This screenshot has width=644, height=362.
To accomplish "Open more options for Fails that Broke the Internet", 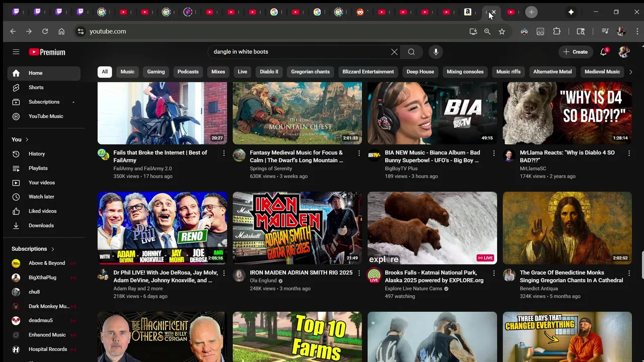I will (224, 153).
